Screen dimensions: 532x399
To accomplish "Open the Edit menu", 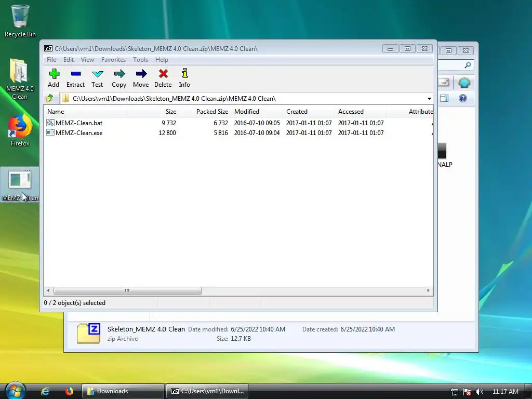I will tap(68, 59).
